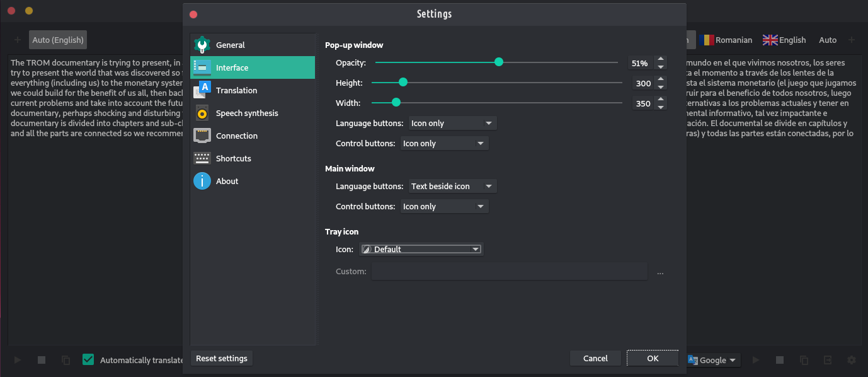Click the Cancel button
This screenshot has height=377, width=868.
595,358
